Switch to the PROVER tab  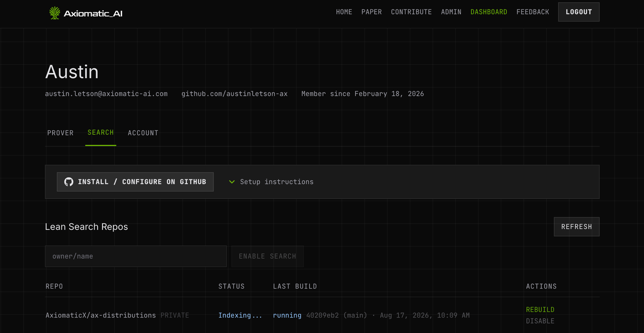click(61, 133)
